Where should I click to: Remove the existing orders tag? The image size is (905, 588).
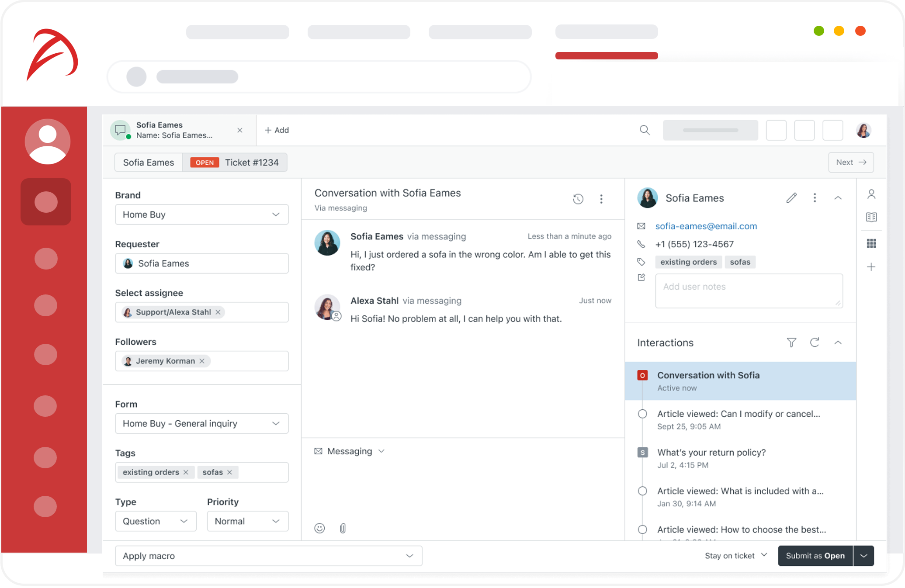[186, 472]
